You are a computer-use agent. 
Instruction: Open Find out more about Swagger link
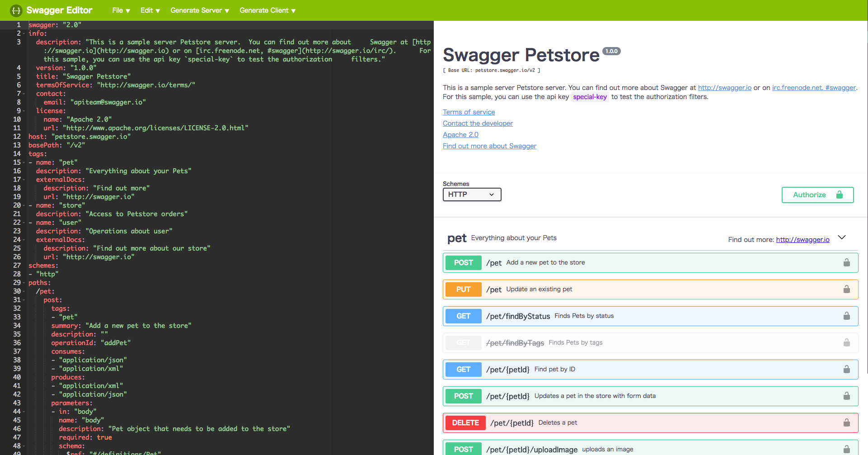pyautogui.click(x=489, y=146)
